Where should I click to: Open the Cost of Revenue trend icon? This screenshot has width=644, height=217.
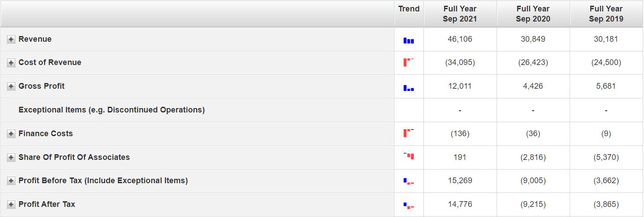tap(408, 62)
